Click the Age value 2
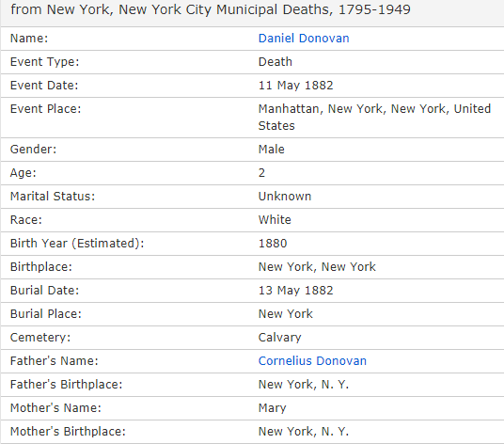 click(261, 173)
